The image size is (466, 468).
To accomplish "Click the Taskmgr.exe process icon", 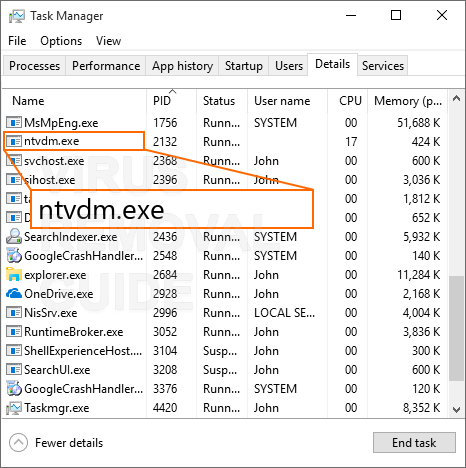I will coord(14,408).
